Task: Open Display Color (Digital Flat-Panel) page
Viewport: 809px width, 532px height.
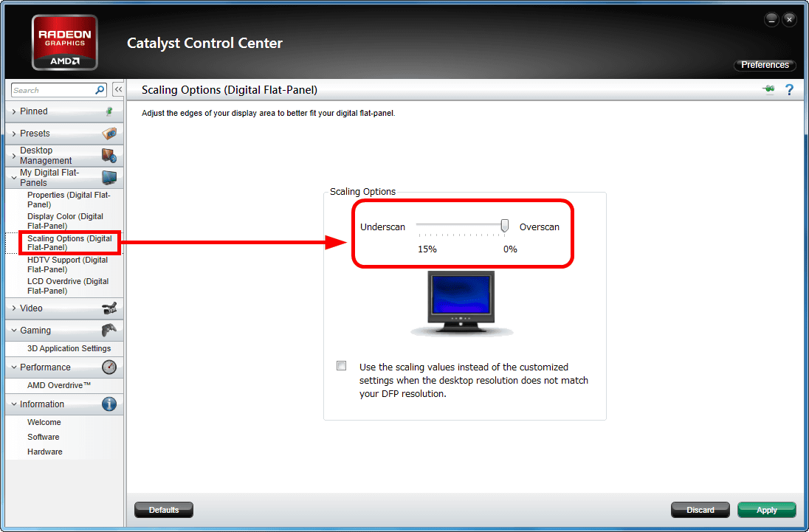Action: (65, 221)
